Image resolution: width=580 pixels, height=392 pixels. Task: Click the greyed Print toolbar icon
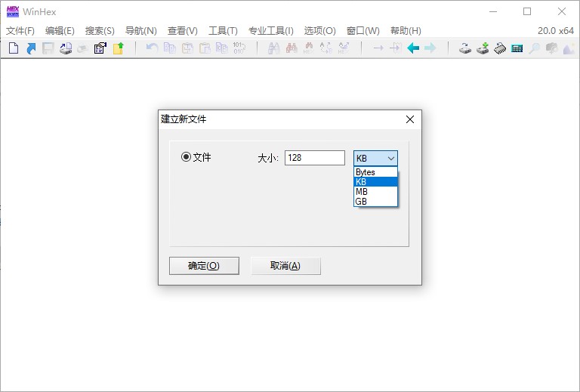[83, 48]
